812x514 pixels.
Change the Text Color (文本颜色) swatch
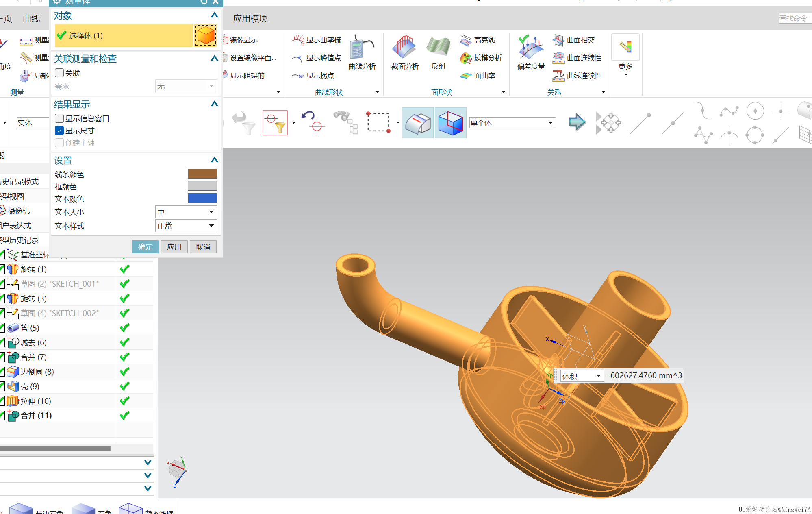tap(202, 198)
